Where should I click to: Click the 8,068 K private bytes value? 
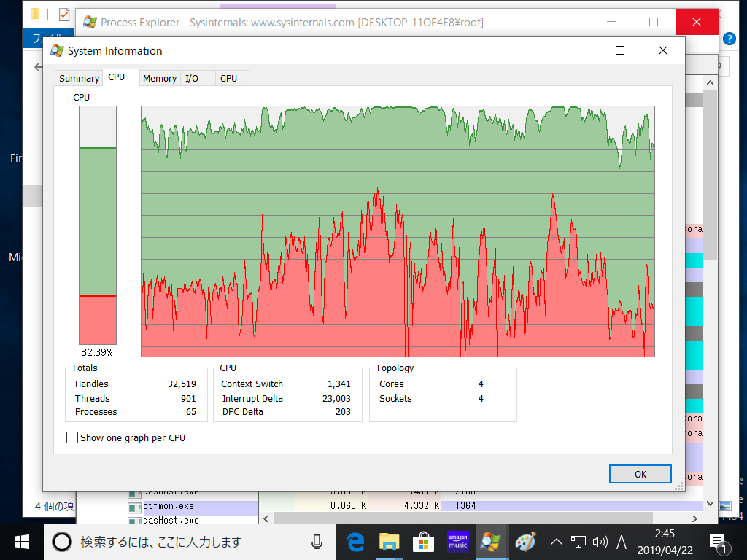coord(348,506)
